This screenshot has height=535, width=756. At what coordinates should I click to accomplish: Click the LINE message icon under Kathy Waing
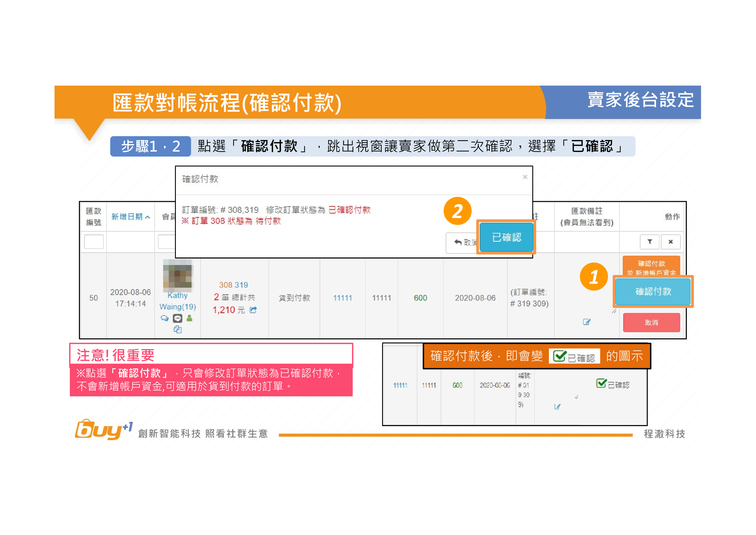tap(178, 318)
